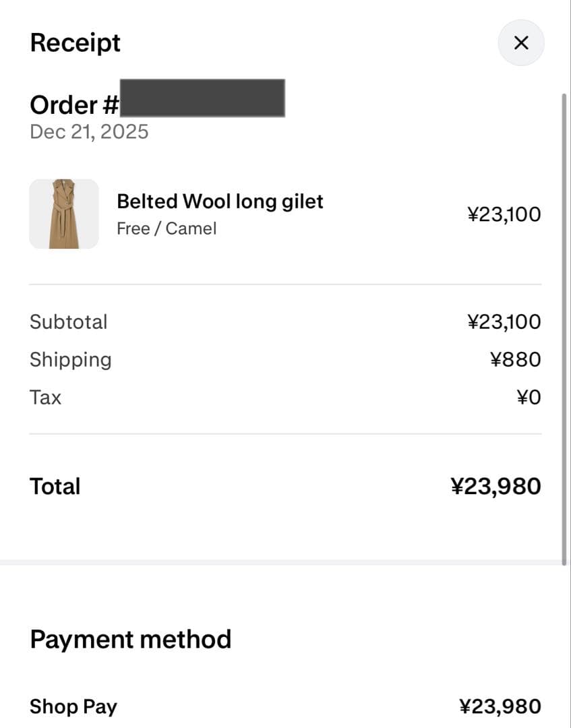Screen dimensions: 571x728
Task: Click the Shipping label
Action: pyautogui.click(x=70, y=359)
